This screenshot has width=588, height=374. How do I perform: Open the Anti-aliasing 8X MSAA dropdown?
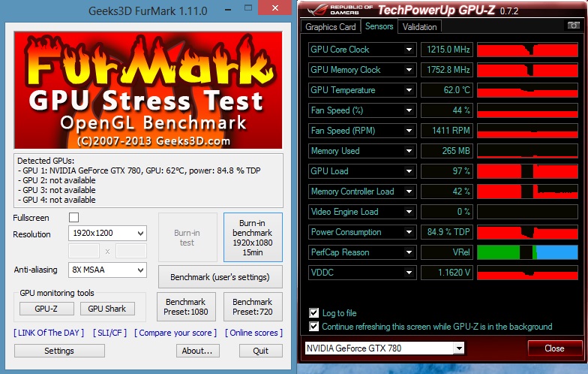(x=107, y=270)
